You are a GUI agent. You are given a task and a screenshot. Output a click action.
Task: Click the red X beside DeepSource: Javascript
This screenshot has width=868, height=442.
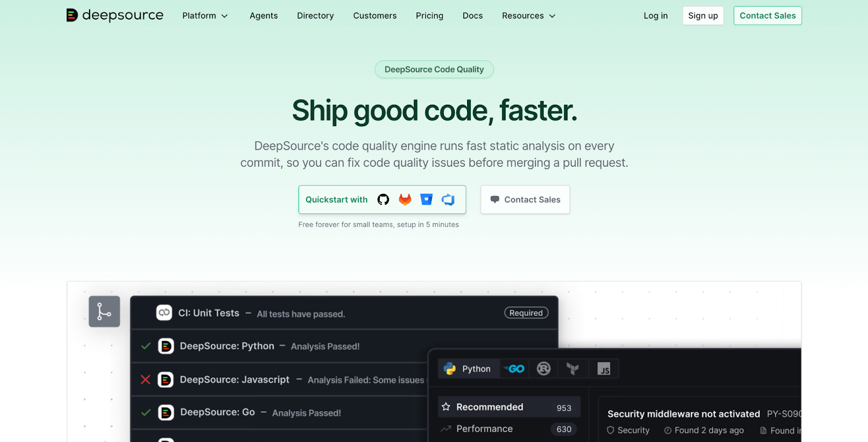pos(145,380)
